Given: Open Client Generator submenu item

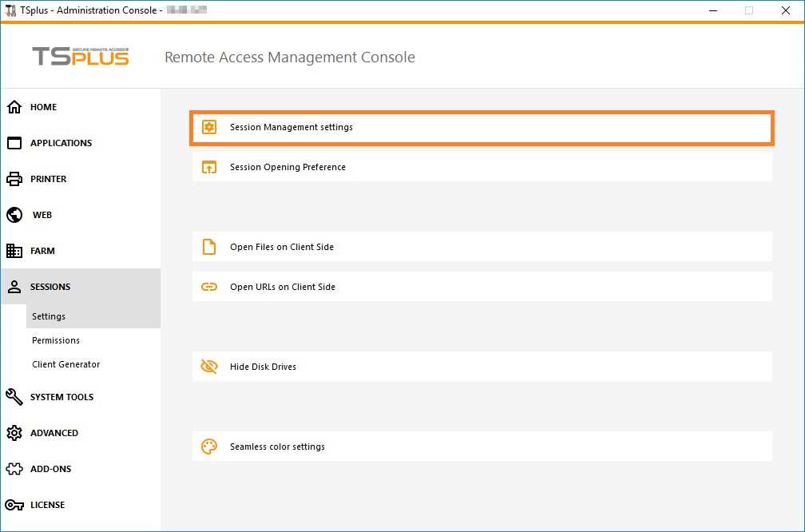Looking at the screenshot, I should 66,364.
